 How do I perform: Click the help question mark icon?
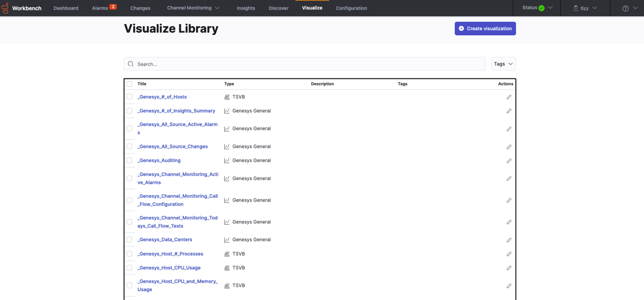pyautogui.click(x=625, y=8)
